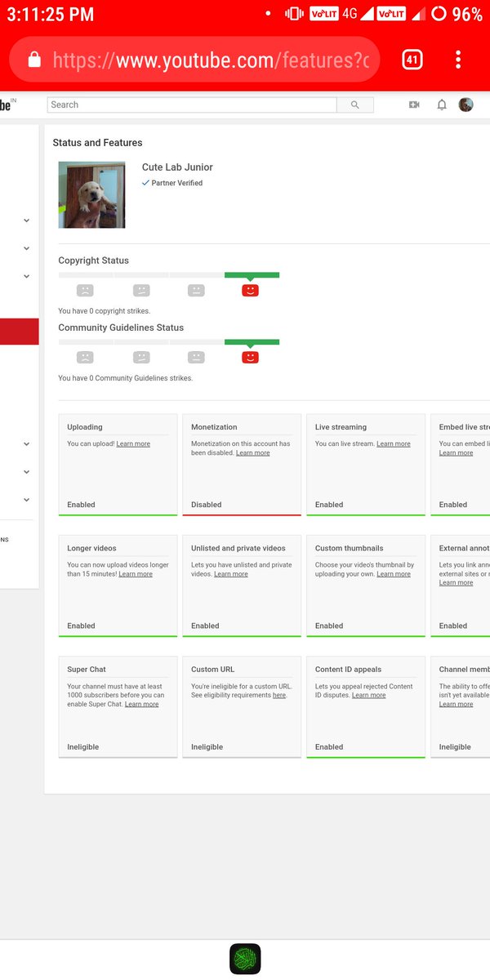
Task: Click the Status and Features heading
Action: tap(97, 143)
